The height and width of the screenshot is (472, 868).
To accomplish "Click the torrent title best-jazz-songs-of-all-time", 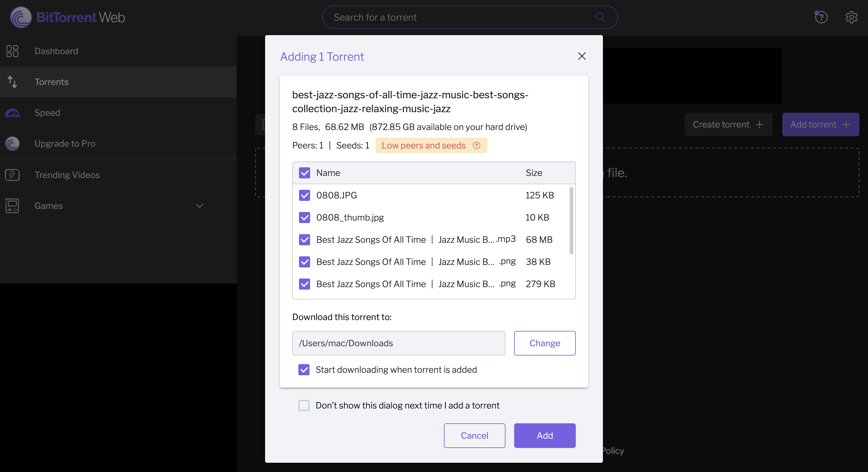I will pyautogui.click(x=410, y=102).
